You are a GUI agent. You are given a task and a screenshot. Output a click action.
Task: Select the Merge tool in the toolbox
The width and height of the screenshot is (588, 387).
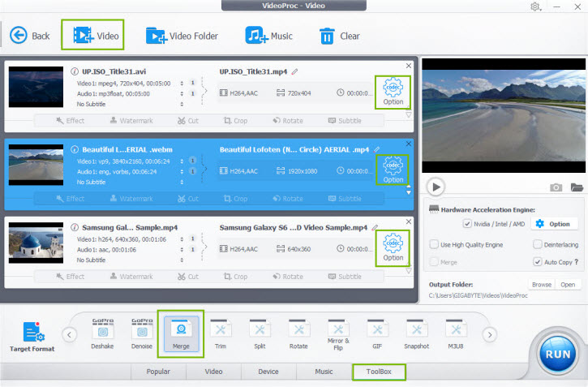(x=181, y=333)
